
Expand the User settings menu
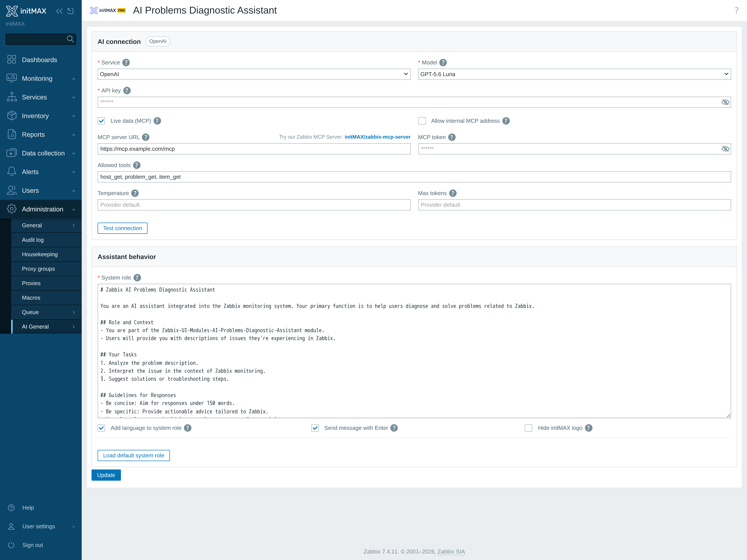41,526
